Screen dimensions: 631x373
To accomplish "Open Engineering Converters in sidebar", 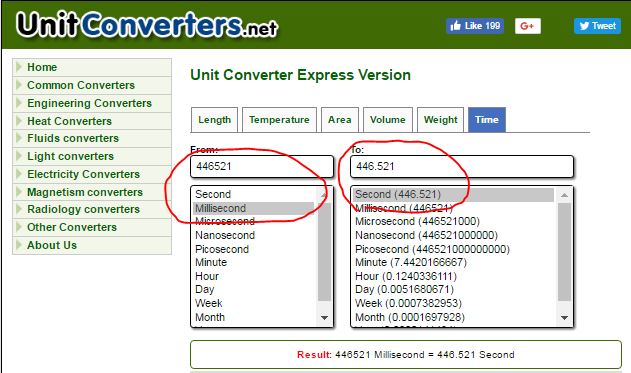I will coord(92,103).
